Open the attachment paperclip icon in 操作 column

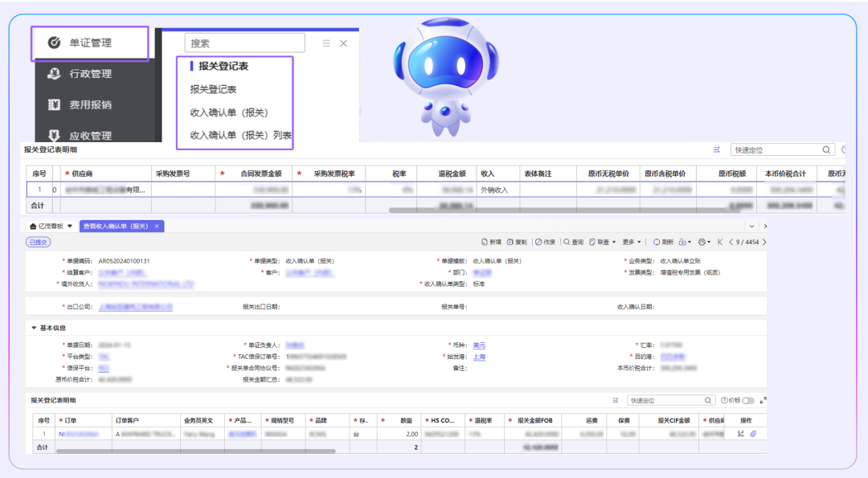point(753,433)
